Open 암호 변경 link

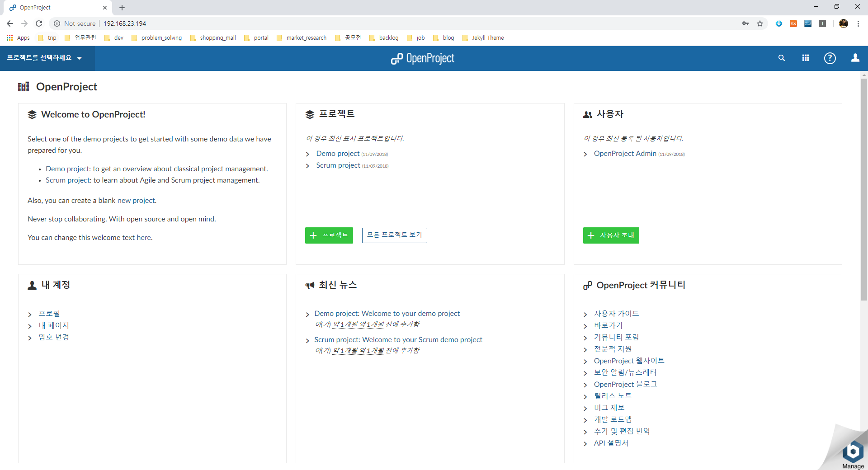pyautogui.click(x=54, y=337)
